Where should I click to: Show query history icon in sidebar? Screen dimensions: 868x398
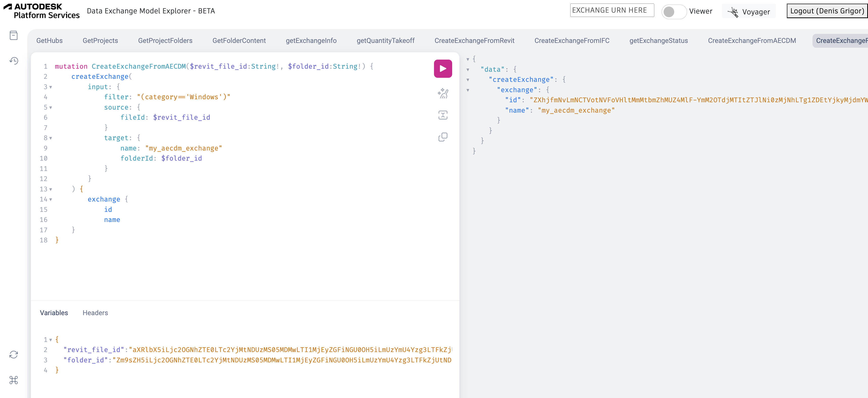click(13, 61)
